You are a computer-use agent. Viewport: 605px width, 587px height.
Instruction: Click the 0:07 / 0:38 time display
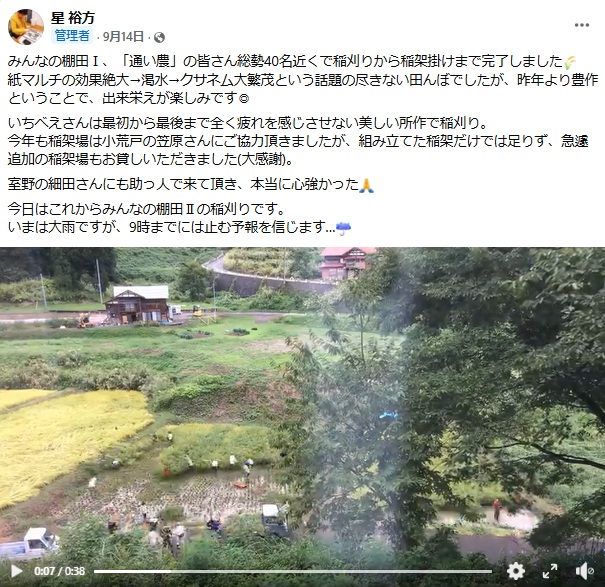point(59,571)
